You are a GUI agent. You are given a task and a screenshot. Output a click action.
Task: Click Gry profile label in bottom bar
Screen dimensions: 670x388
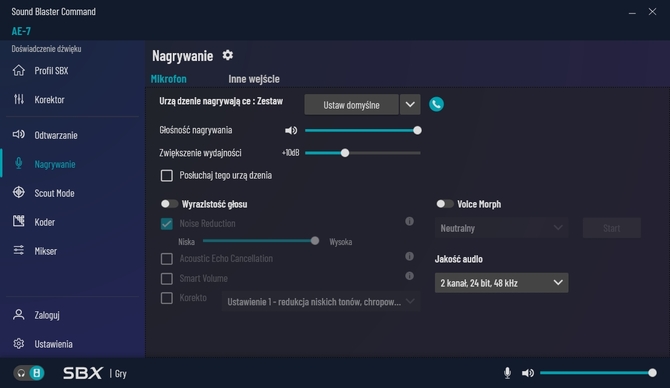[120, 373]
